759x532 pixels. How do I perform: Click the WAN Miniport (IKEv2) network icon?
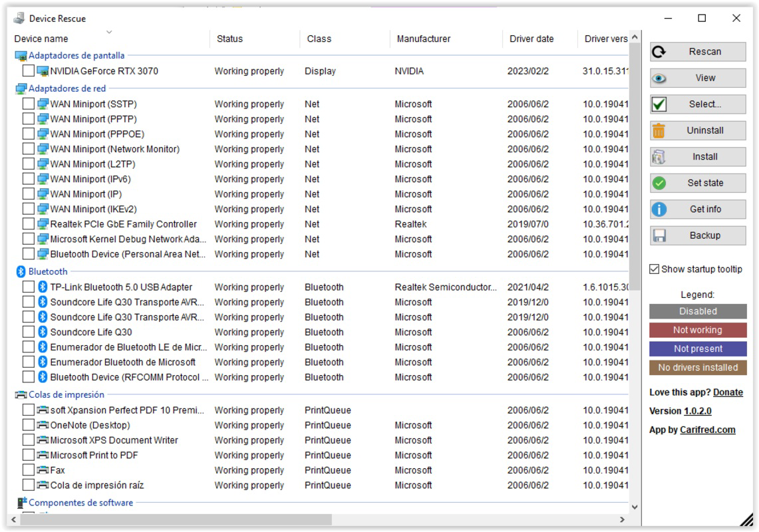point(43,209)
